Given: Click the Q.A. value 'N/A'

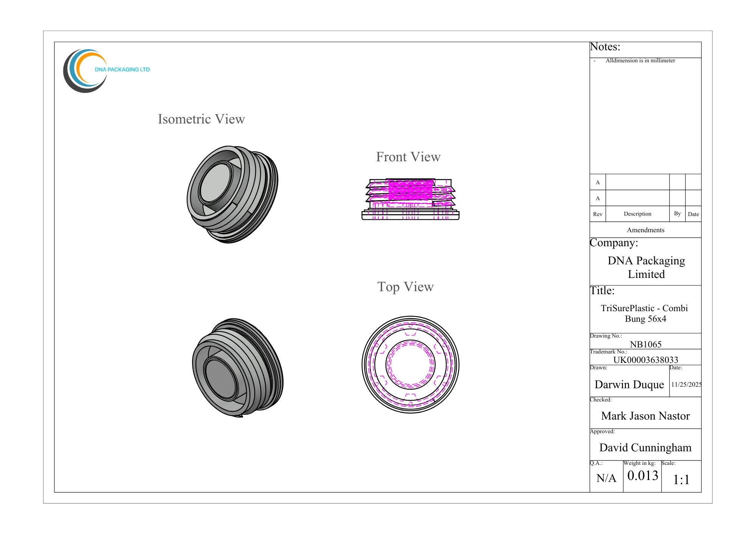Looking at the screenshot, I should [x=606, y=478].
